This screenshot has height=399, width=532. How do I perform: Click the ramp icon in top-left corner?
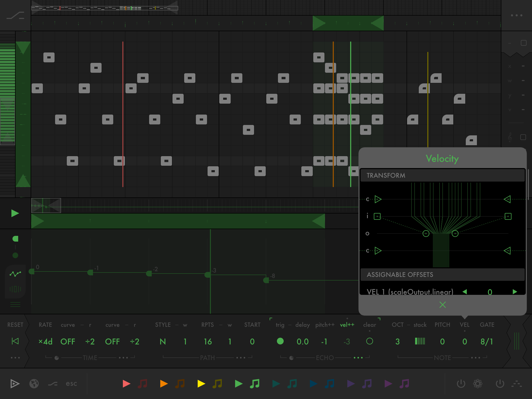15,15
